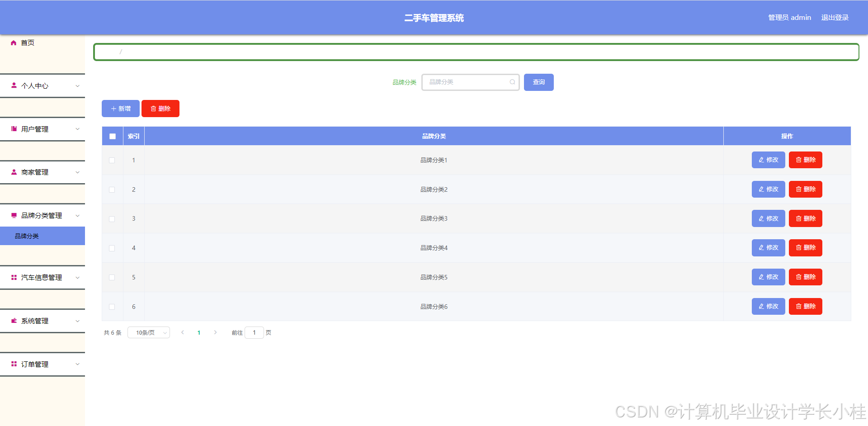Collapse the 品牌分类管理 menu chevron
The width and height of the screenshot is (868, 426).
point(77,215)
